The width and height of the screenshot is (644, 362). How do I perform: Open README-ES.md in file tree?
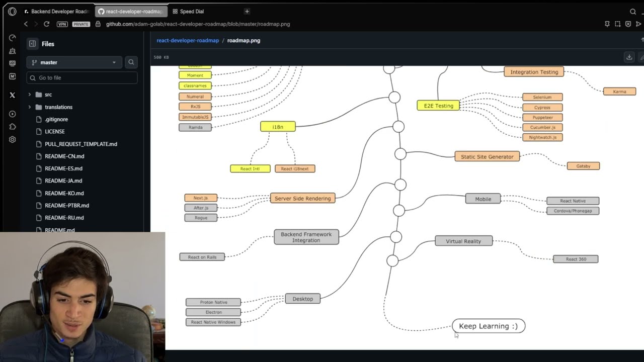tap(63, 168)
